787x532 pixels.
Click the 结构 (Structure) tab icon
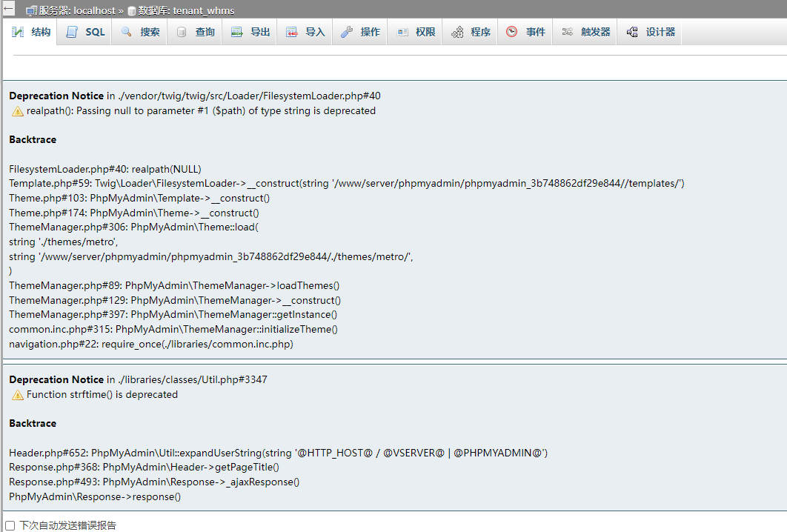tap(18, 32)
